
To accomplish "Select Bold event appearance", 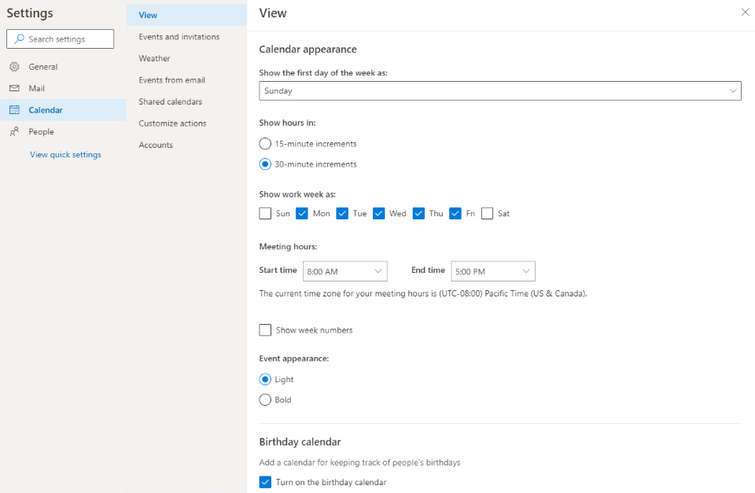I will coord(265,400).
